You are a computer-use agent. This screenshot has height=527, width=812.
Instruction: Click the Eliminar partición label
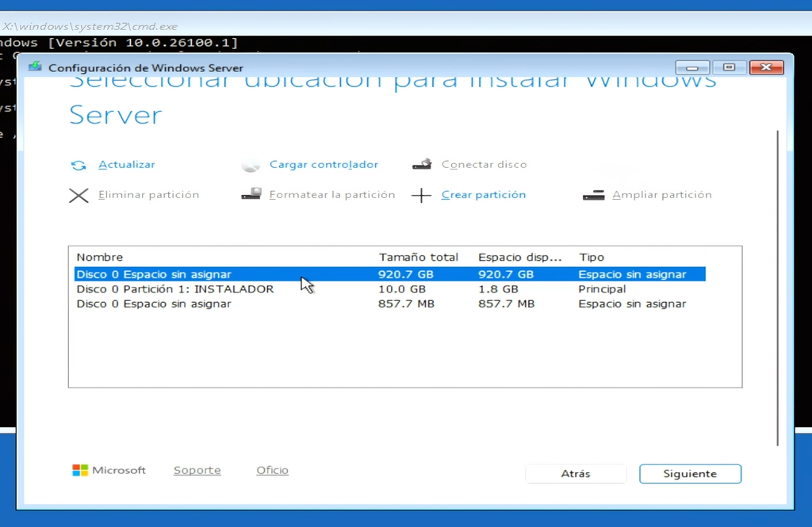pos(148,195)
